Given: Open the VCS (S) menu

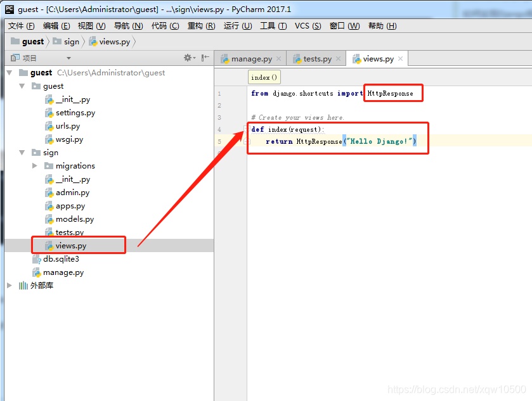Looking at the screenshot, I should pyautogui.click(x=308, y=26).
